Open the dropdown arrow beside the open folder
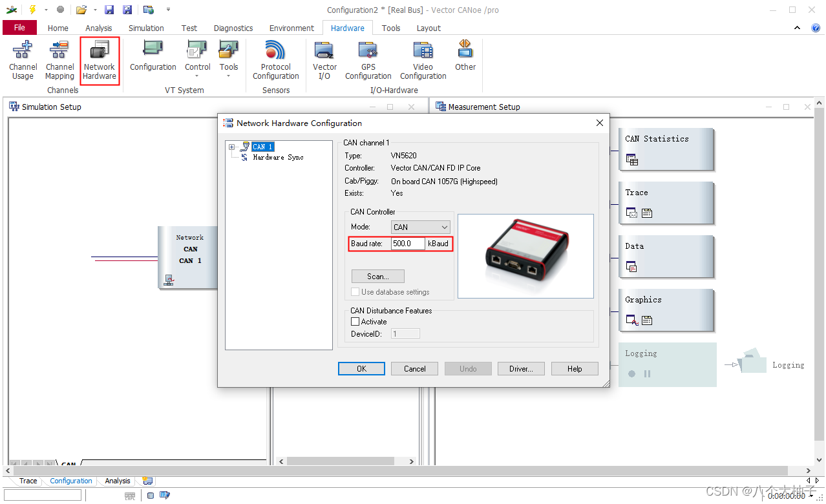 (95, 10)
